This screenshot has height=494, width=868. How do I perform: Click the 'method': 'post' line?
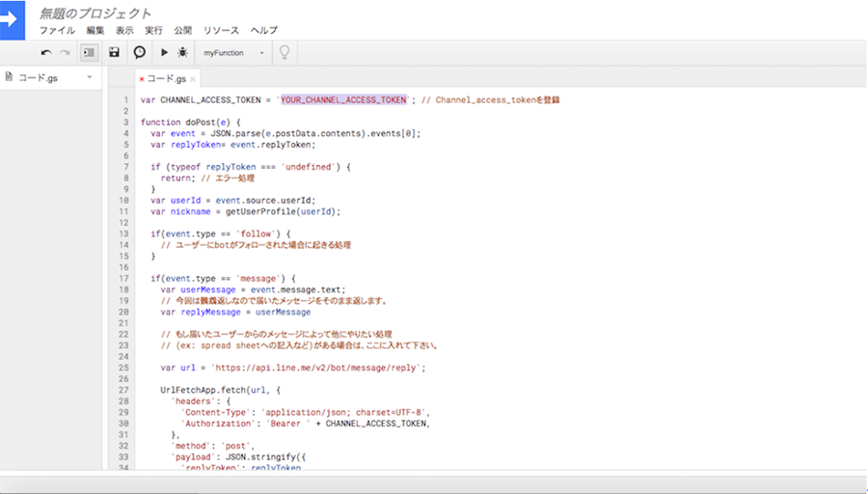pyautogui.click(x=213, y=446)
